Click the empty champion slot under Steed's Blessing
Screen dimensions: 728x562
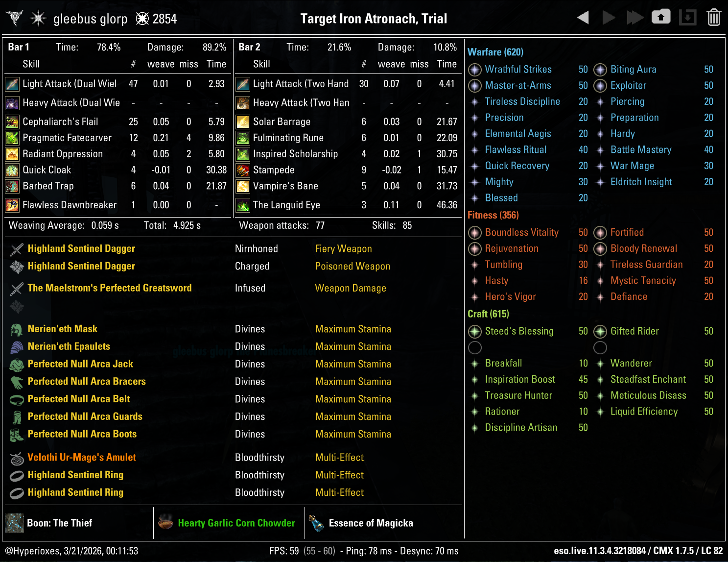click(x=474, y=348)
